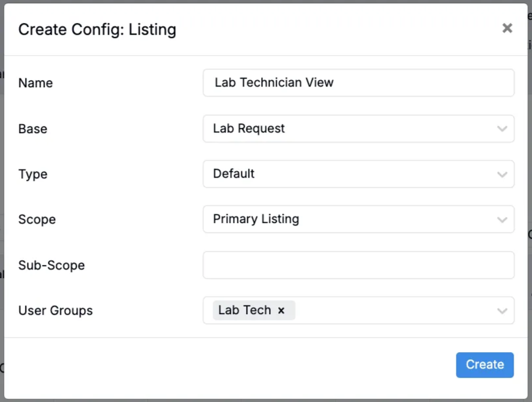Click the Sub-Scope field label
This screenshot has width=532, height=402.
click(51, 266)
